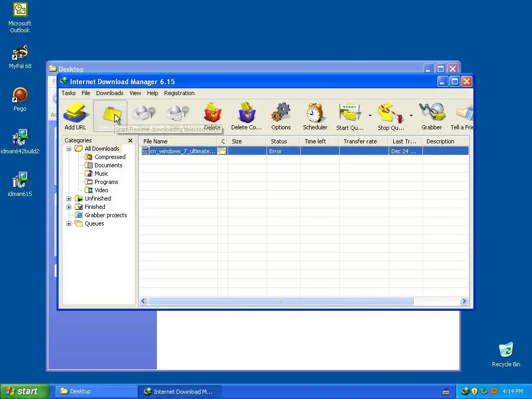Open Options with the gear icon

pos(281,116)
